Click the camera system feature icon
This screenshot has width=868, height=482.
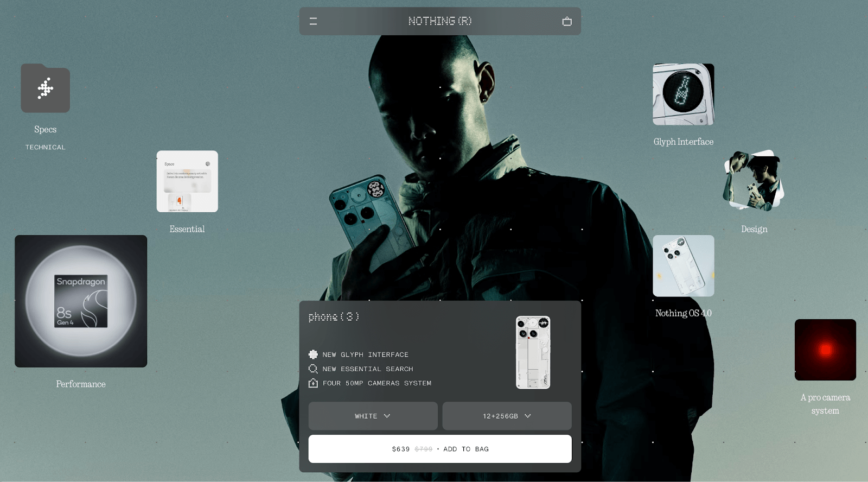313,383
